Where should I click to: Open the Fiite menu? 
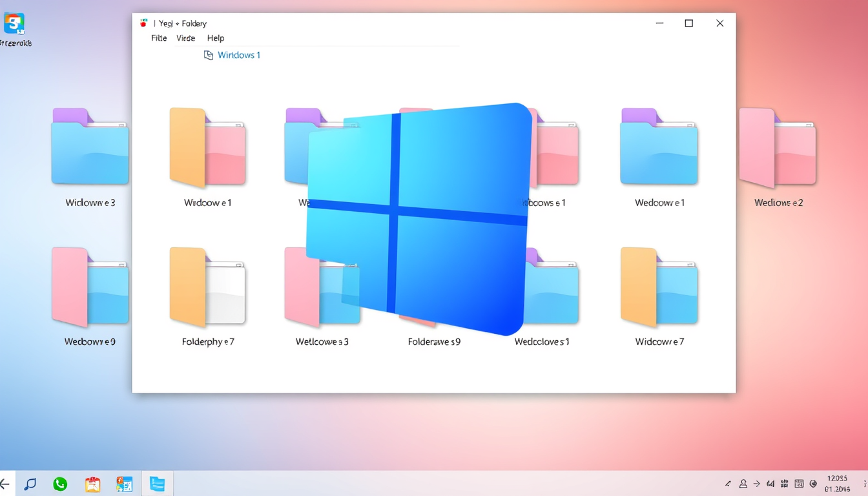[159, 38]
